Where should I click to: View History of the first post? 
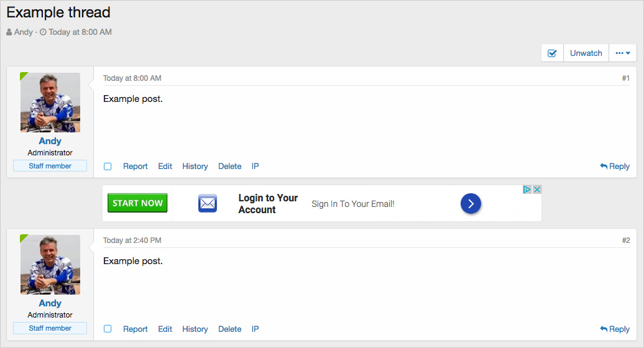click(195, 167)
